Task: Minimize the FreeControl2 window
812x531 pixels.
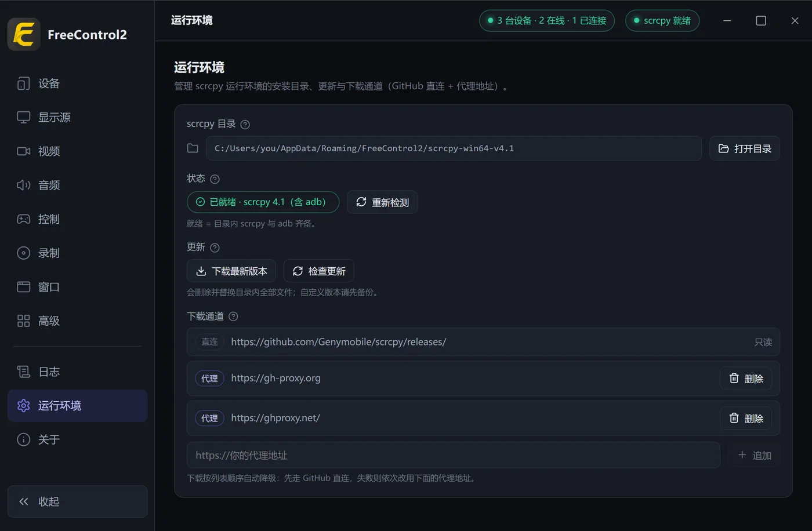Action: click(x=727, y=21)
